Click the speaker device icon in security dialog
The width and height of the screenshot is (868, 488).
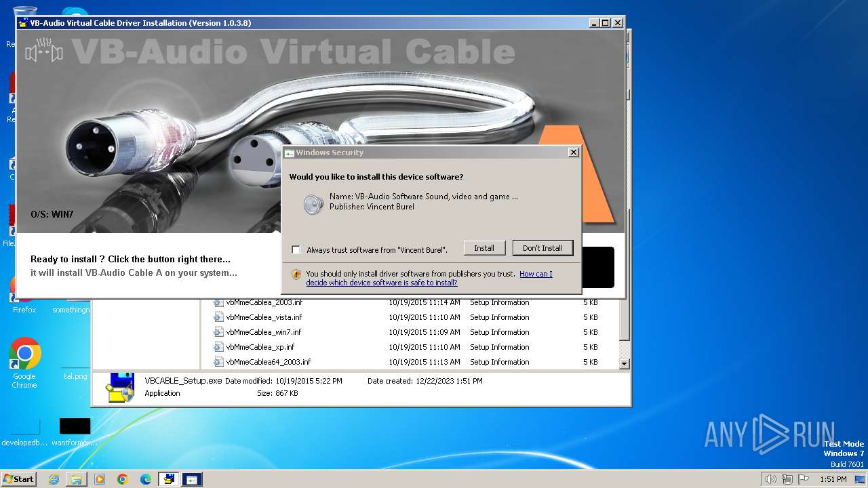313,204
